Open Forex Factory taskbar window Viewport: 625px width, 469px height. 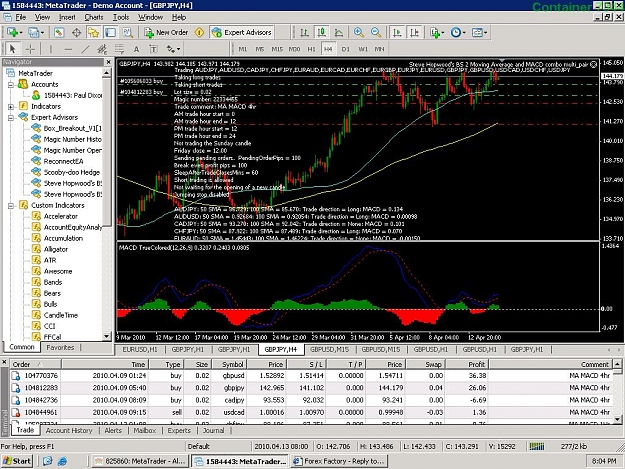pos(339,461)
